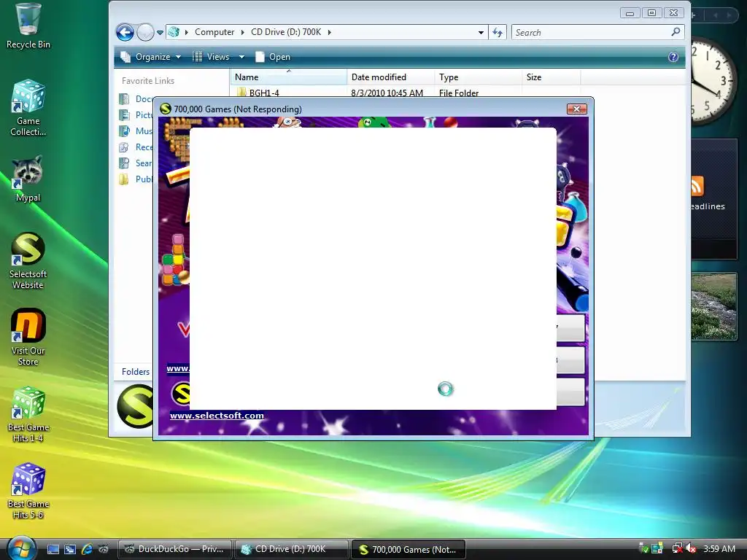Open the Explorer Help question-mark icon
The height and width of the screenshot is (560, 747).
point(673,57)
